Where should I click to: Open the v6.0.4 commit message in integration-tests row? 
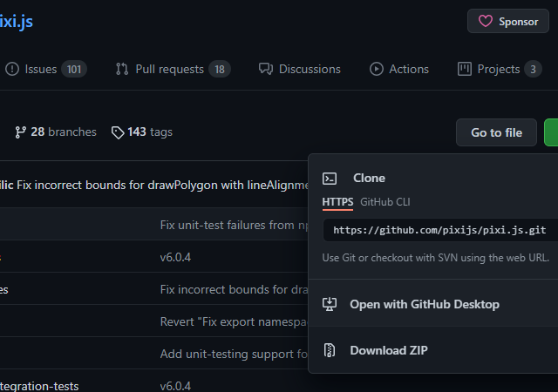click(x=175, y=386)
